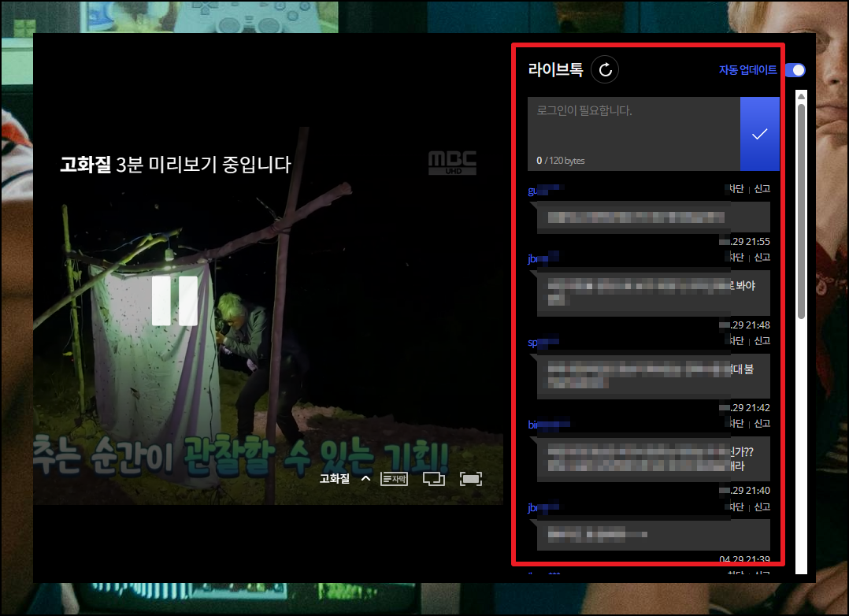
Task: Click 신고 for the jb… comment dated 21:39
Action: 762,507
